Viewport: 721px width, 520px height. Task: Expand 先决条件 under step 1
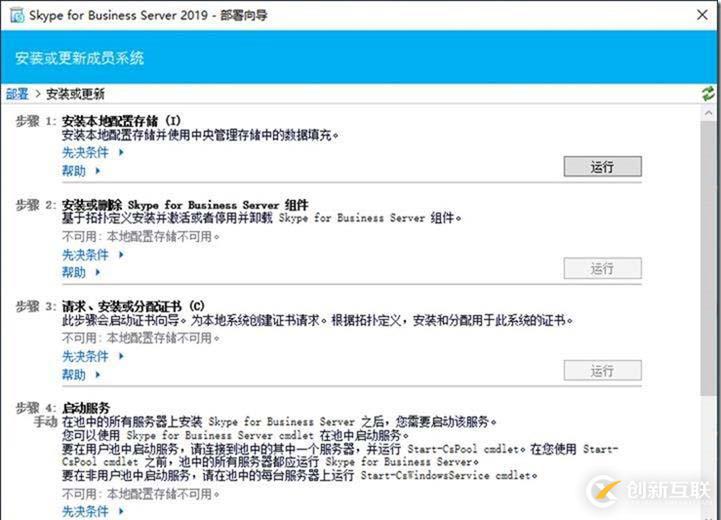click(86, 152)
